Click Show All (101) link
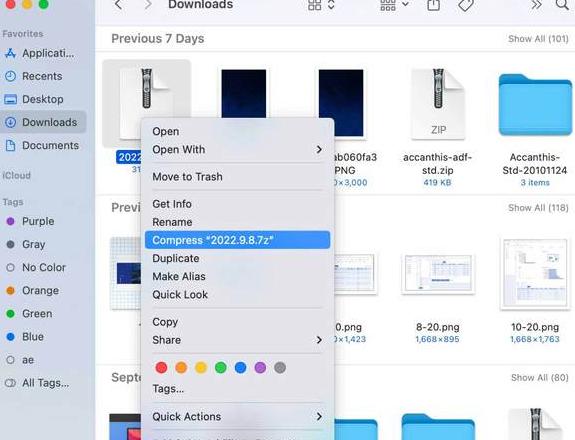Screen dimensions: 575x440 pyautogui.click(x=538, y=39)
